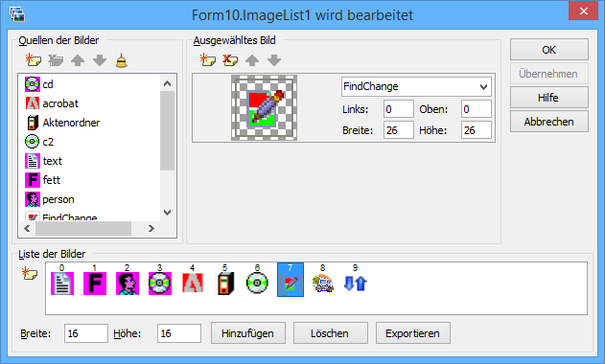Click the horizontal scrollbar thumb in source list
The image size is (605, 364).
click(83, 228)
